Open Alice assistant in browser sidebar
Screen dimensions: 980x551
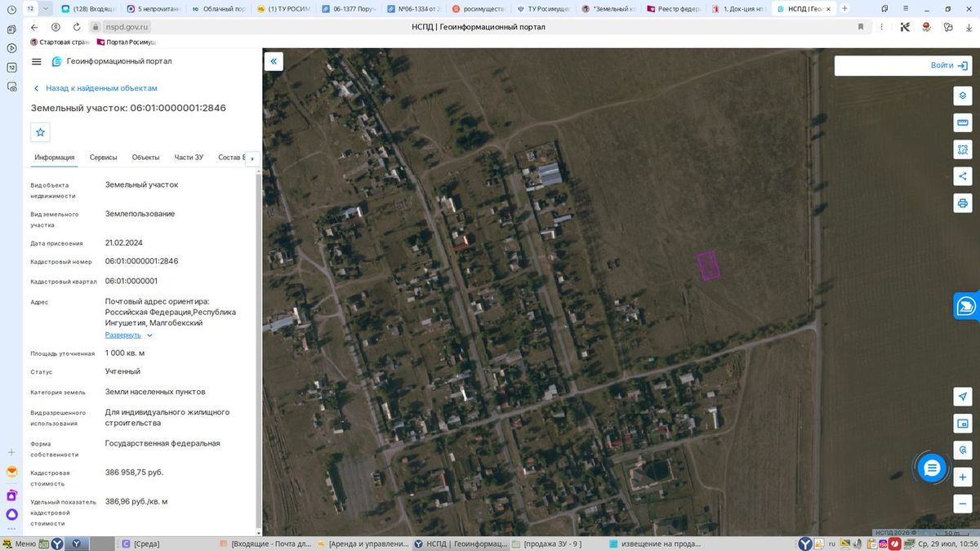(11, 514)
